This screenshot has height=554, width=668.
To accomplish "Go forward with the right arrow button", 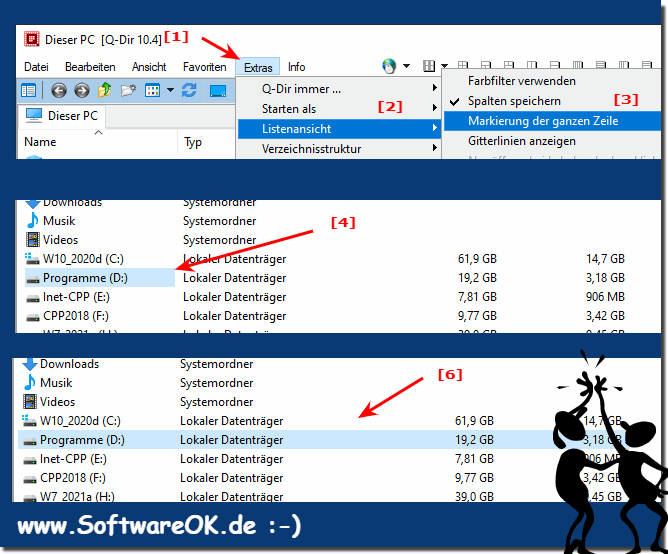I will point(81,90).
